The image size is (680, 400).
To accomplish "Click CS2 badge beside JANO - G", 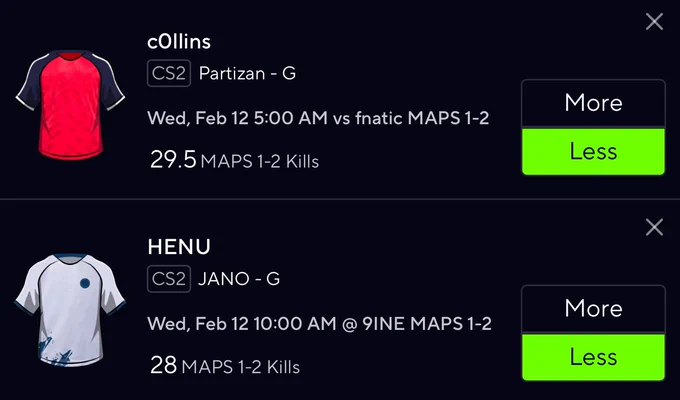I will [169, 279].
